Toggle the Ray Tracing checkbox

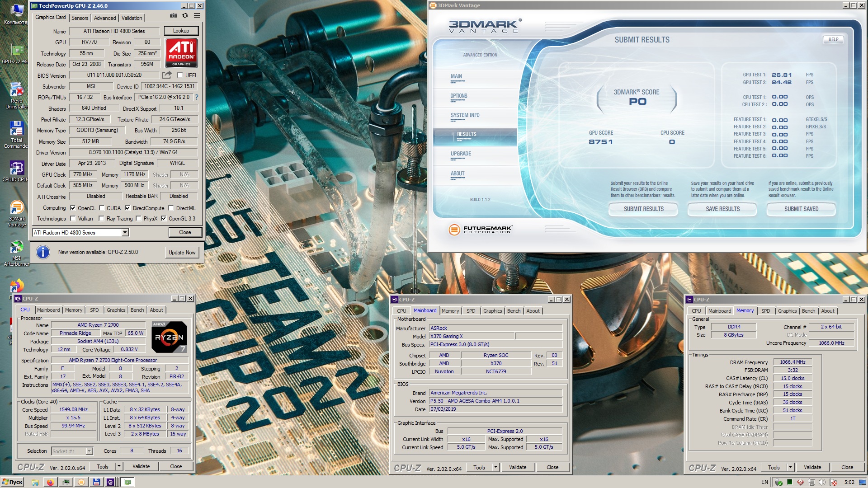click(102, 219)
